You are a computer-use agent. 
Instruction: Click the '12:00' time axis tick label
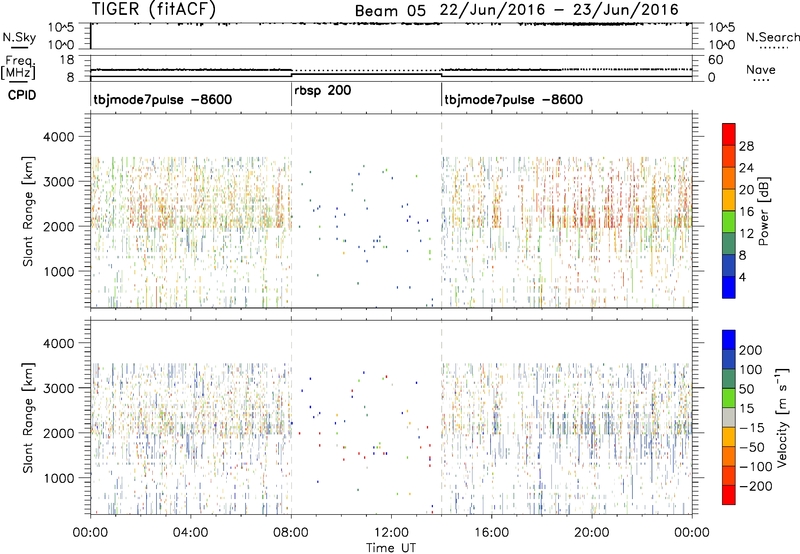click(x=391, y=533)
